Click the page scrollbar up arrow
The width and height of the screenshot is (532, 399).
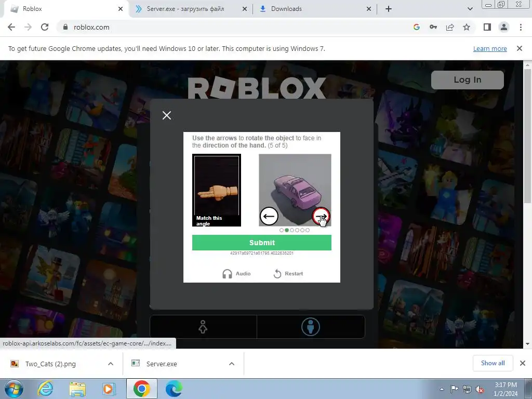pyautogui.click(x=528, y=65)
